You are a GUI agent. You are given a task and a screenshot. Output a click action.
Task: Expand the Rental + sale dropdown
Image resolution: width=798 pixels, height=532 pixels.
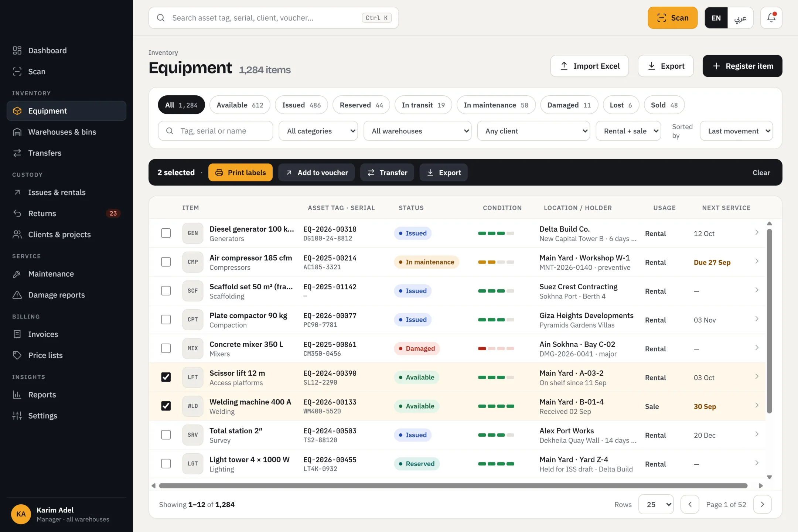click(628, 131)
